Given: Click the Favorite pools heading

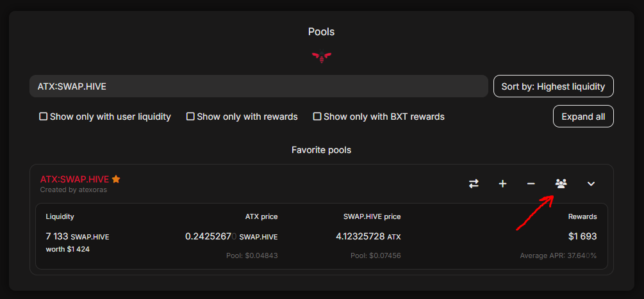Looking at the screenshot, I should (x=321, y=150).
